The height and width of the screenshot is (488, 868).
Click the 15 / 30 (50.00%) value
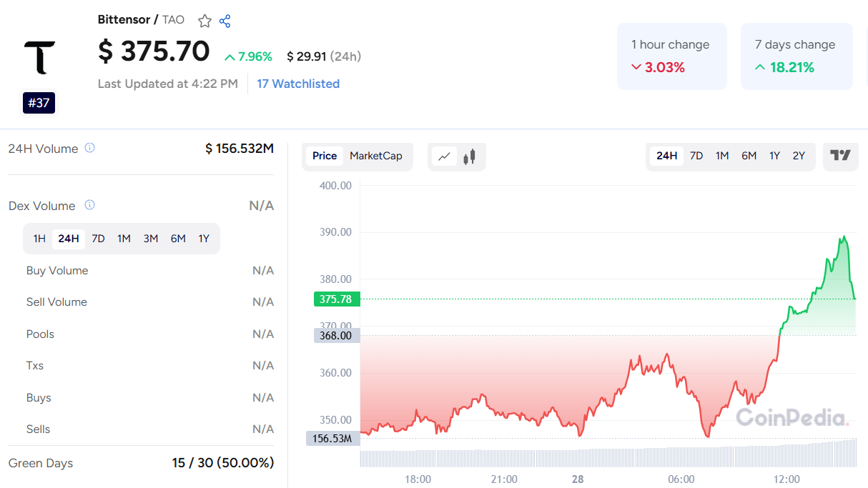pos(223,463)
